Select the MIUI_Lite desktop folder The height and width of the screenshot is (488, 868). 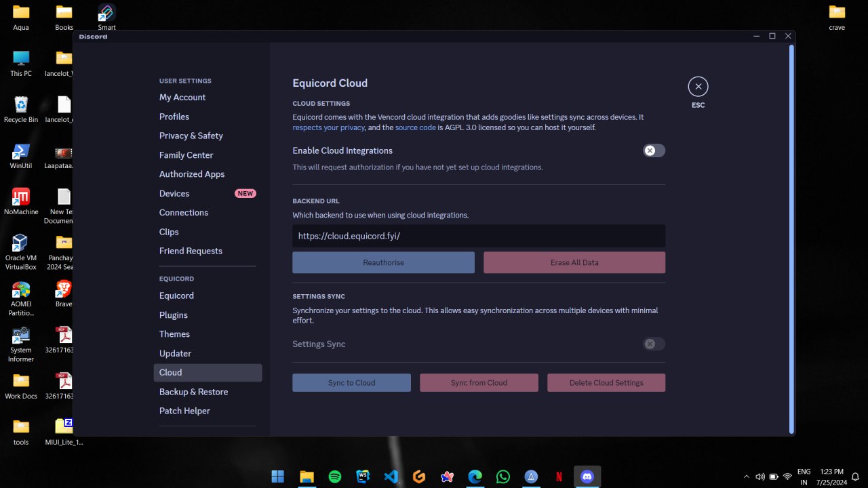tap(64, 432)
